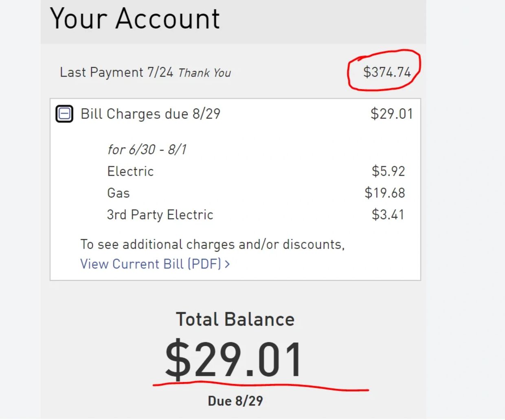Viewport: 505px width, 420px height.
Task: Click the Total Balance heading
Action: 235,319
